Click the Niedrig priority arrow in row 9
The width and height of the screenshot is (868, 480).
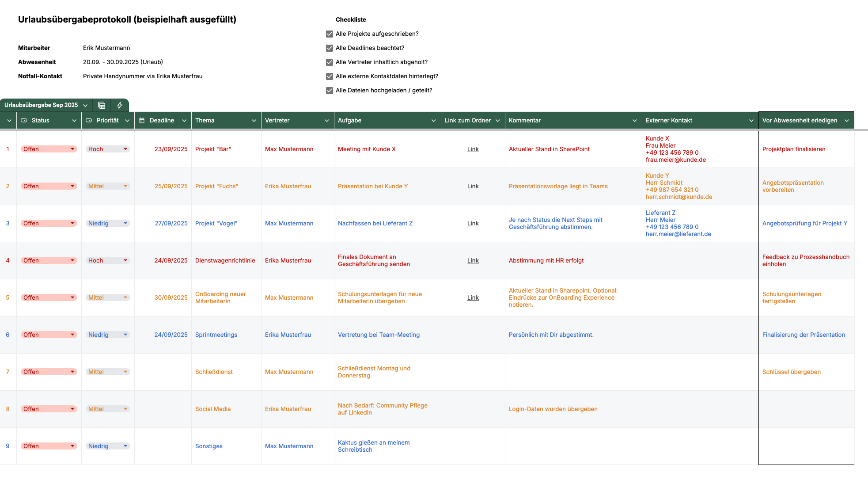pyautogui.click(x=125, y=446)
